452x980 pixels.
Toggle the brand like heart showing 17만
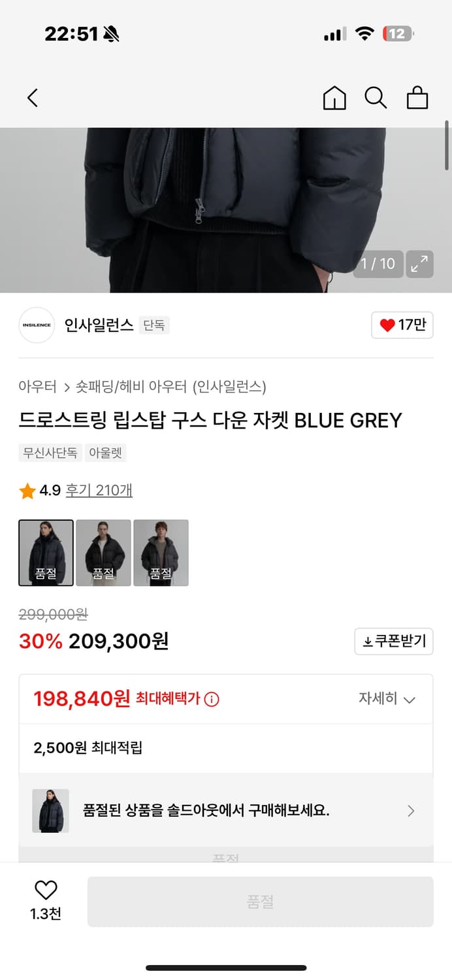coord(402,325)
